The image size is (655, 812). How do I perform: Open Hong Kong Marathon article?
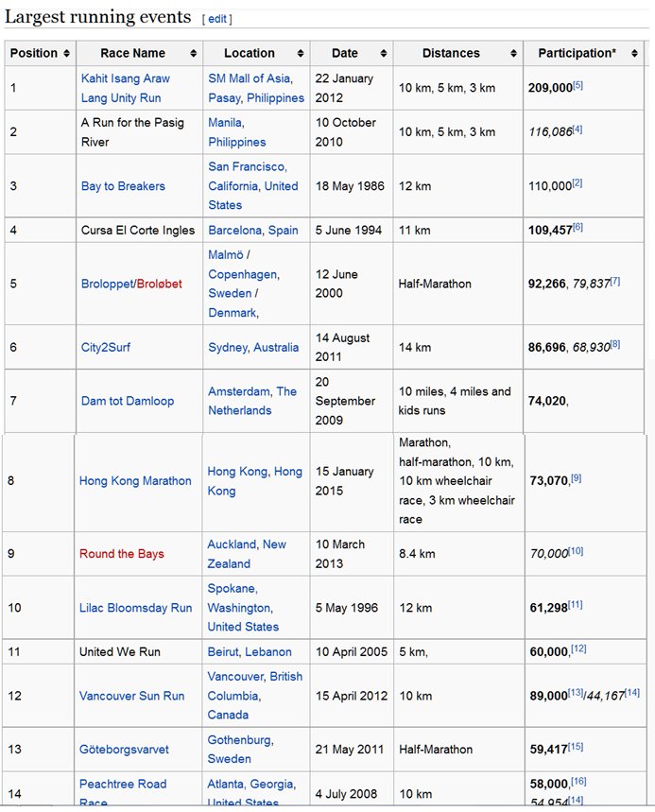[135, 481]
